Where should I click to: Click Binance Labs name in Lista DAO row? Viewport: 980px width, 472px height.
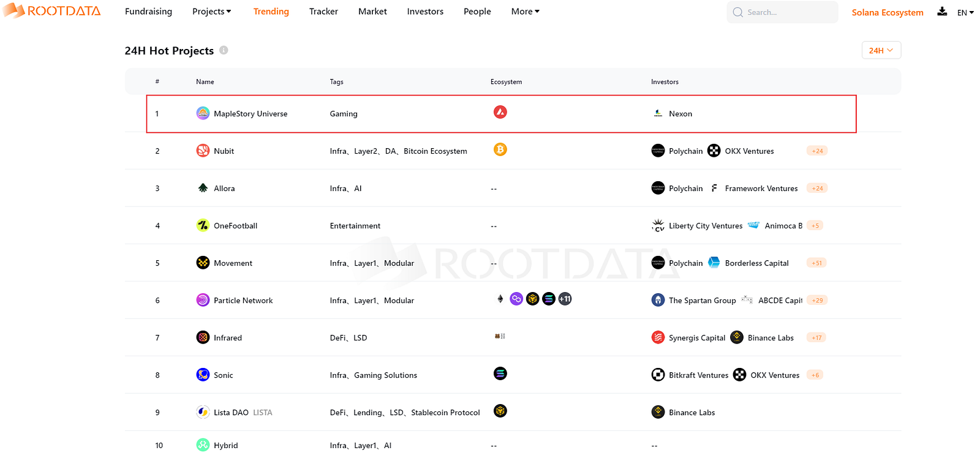(x=692, y=412)
